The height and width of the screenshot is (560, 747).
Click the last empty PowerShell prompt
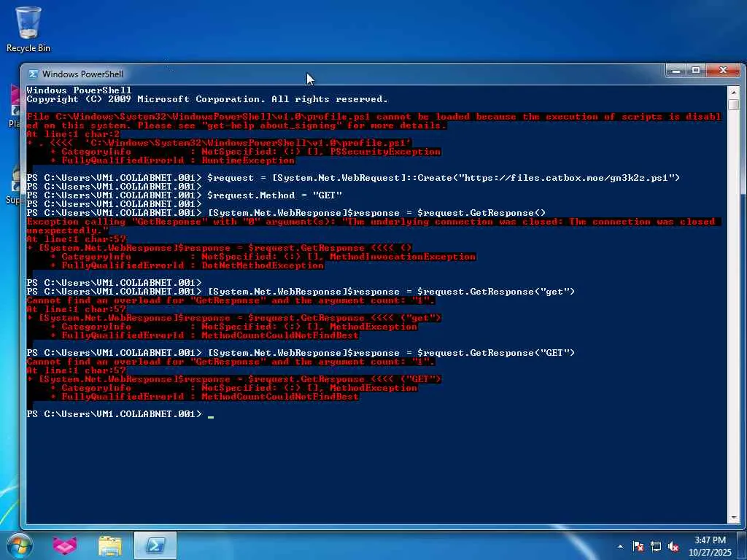pos(120,414)
